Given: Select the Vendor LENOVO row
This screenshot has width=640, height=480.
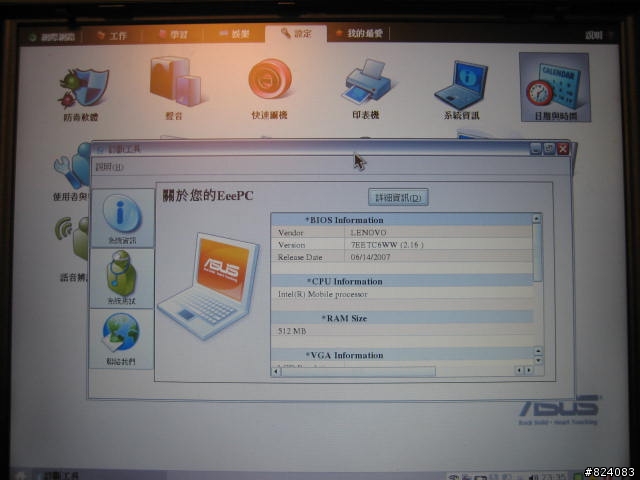Looking at the screenshot, I should pos(402,232).
